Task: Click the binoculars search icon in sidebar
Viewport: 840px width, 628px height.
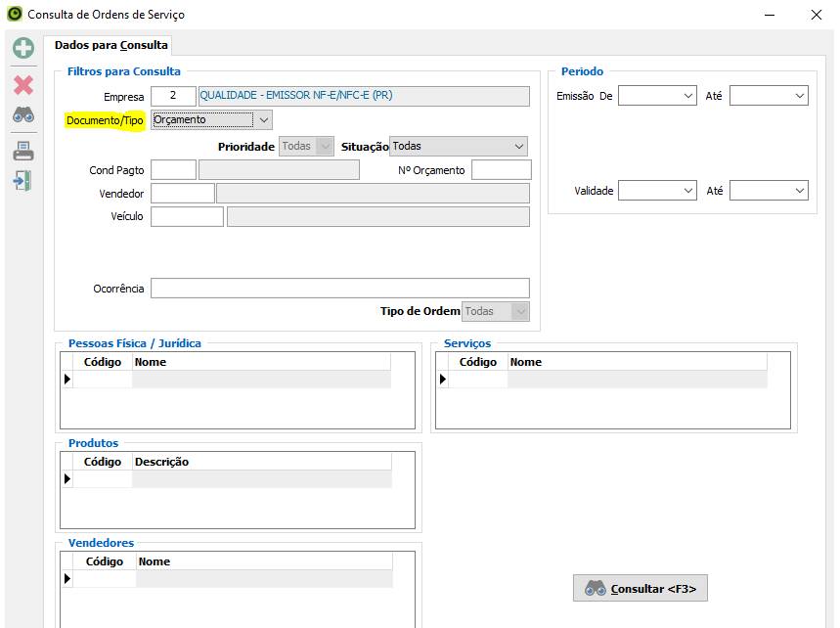Action: click(x=22, y=115)
